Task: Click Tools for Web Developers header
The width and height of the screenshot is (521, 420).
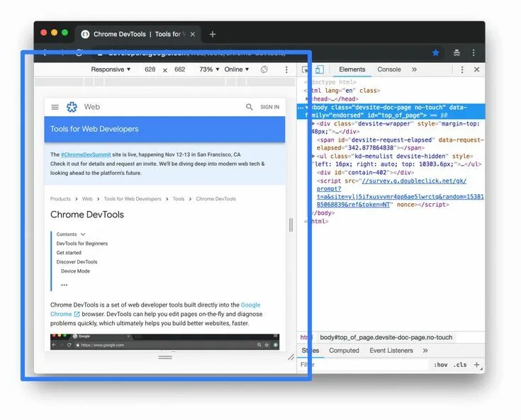Action: click(x=94, y=129)
